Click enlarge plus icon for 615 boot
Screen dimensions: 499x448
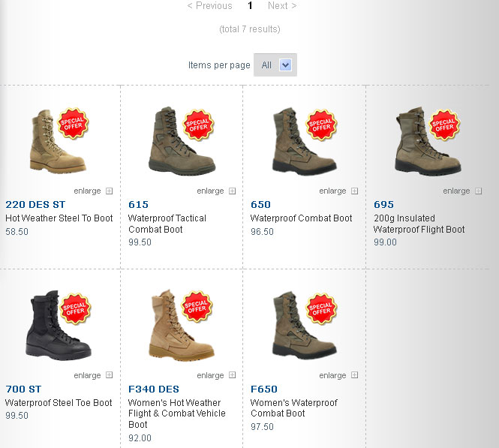233,191
